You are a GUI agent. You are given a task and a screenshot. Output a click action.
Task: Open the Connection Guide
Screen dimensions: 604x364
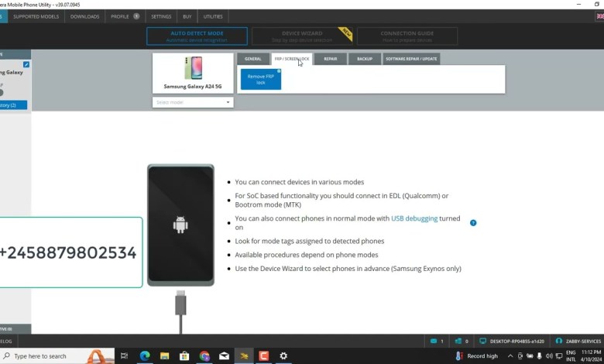(407, 36)
